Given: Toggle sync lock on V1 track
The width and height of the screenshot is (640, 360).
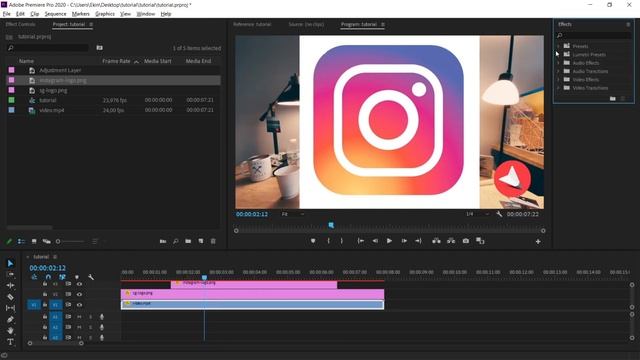Looking at the screenshot, I should [x=68, y=305].
